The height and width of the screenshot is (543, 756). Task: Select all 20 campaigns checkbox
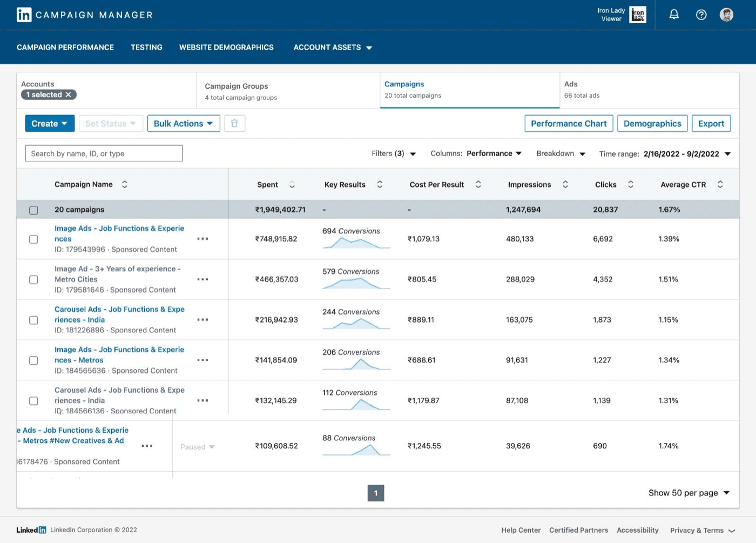[x=33, y=210]
